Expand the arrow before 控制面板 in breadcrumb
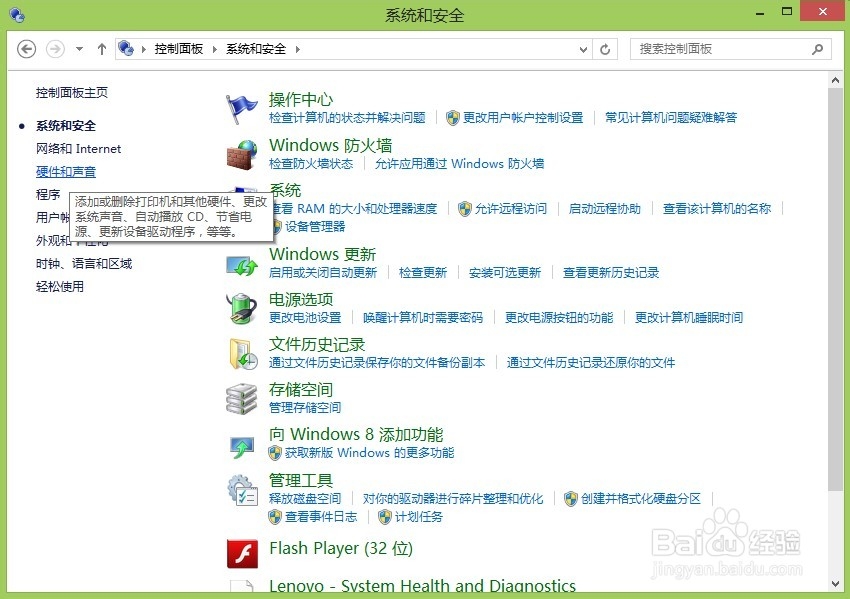 pos(144,49)
